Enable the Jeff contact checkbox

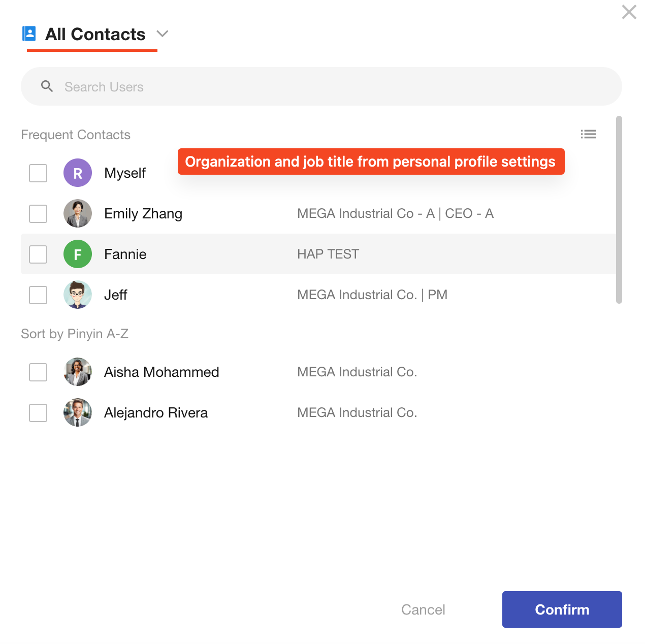[38, 295]
